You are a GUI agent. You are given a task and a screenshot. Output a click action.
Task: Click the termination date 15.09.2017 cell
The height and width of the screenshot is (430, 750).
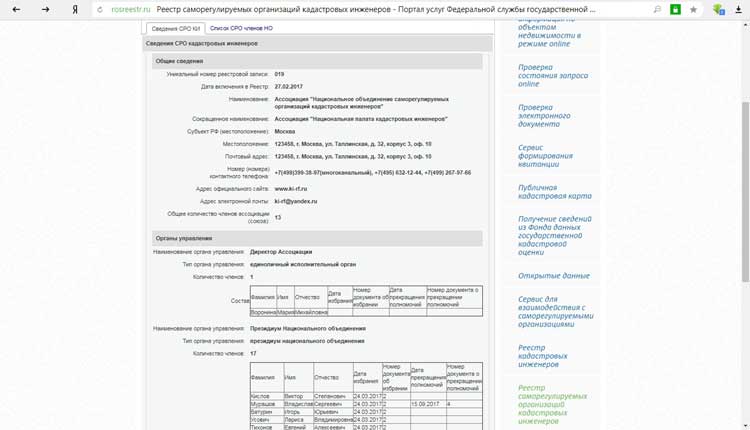pos(428,404)
